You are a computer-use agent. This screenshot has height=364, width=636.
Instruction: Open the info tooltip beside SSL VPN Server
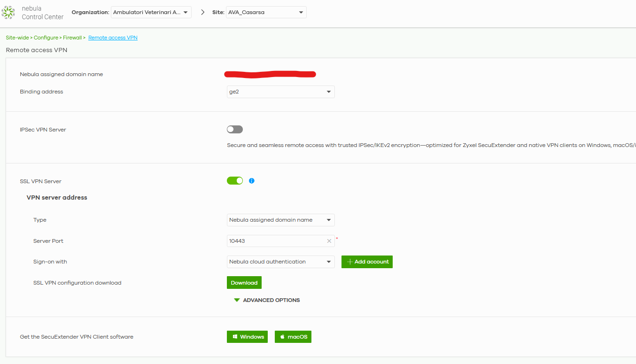pyautogui.click(x=252, y=181)
